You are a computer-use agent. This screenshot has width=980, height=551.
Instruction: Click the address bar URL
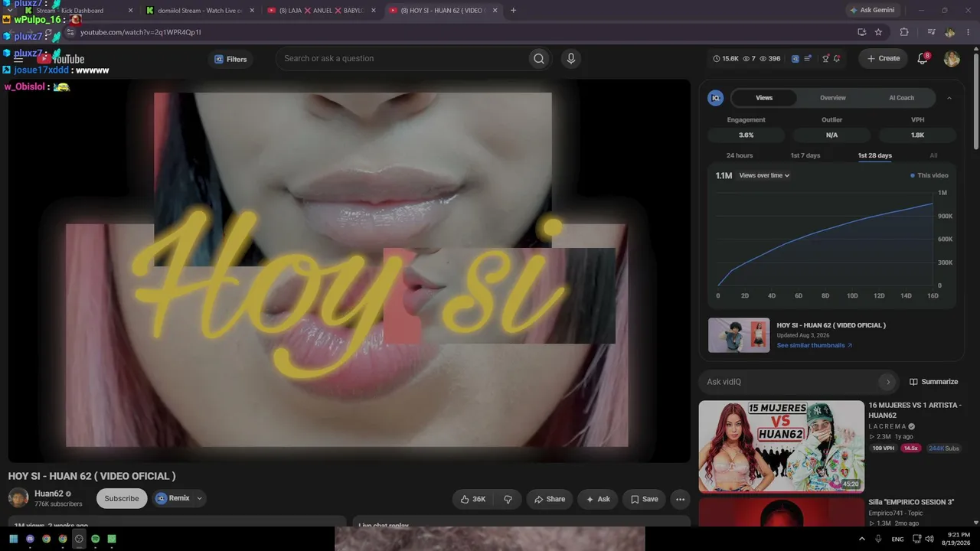[x=141, y=32]
